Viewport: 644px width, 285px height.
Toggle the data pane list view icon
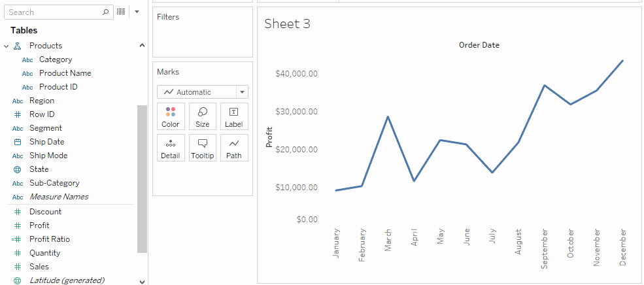(x=121, y=12)
